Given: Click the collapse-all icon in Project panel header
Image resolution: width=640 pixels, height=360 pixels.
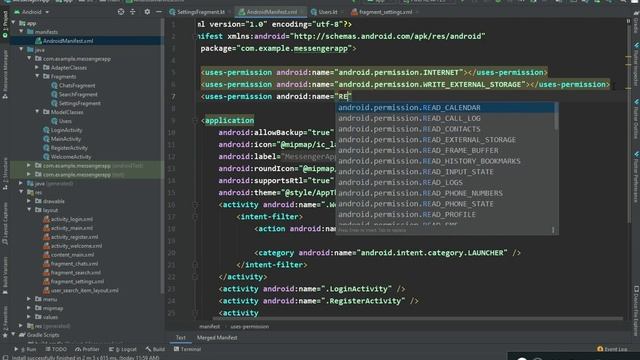Looking at the screenshot, I should [x=133, y=12].
